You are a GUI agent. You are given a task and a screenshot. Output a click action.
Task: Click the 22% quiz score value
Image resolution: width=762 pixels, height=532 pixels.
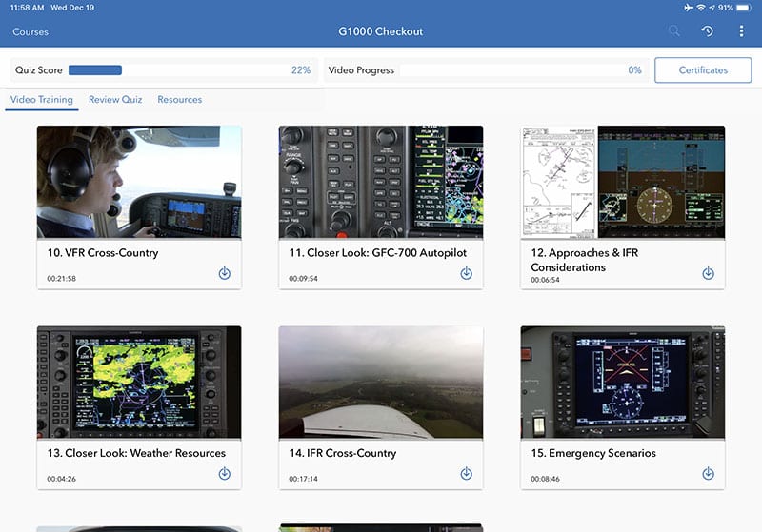301,69
